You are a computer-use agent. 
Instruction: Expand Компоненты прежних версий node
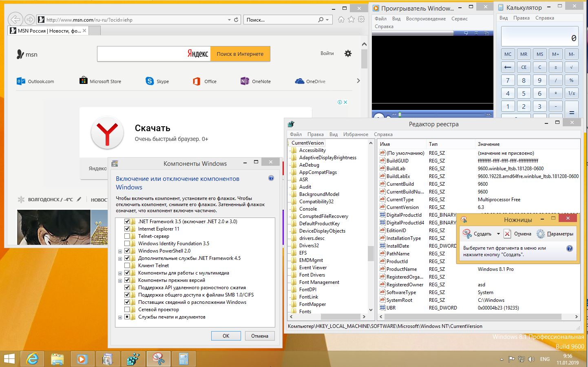coord(120,281)
